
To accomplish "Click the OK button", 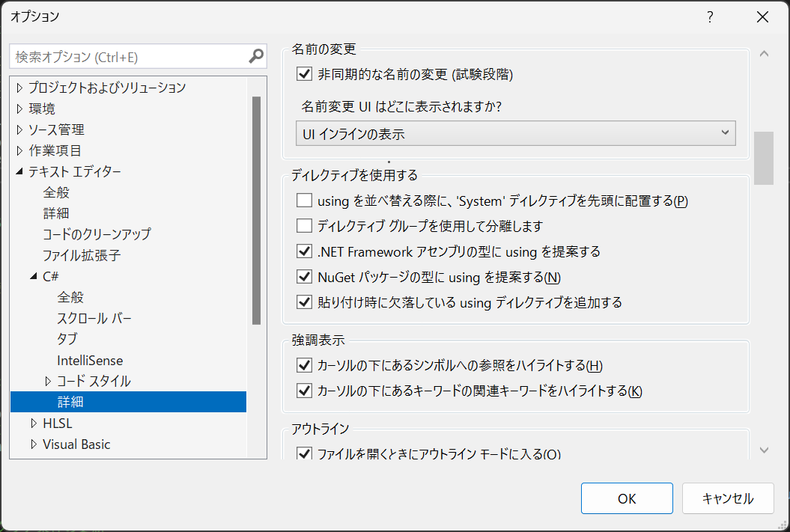I will point(627,498).
